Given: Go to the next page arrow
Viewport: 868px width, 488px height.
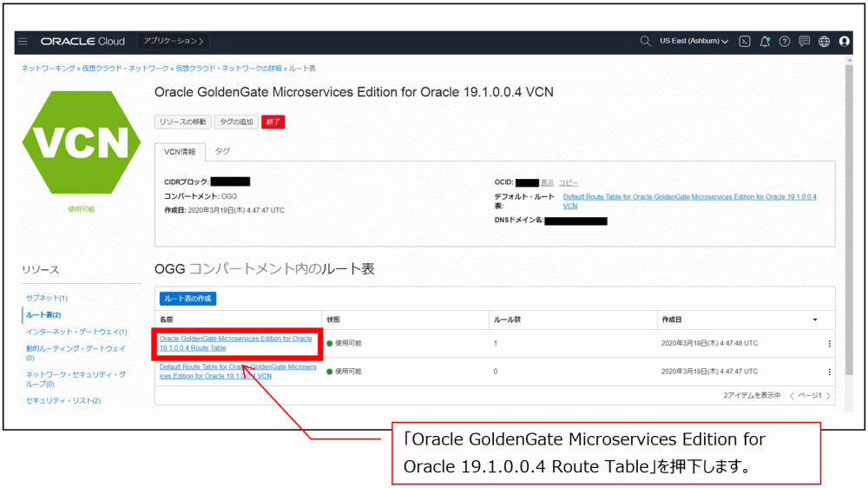Looking at the screenshot, I should coord(828,396).
